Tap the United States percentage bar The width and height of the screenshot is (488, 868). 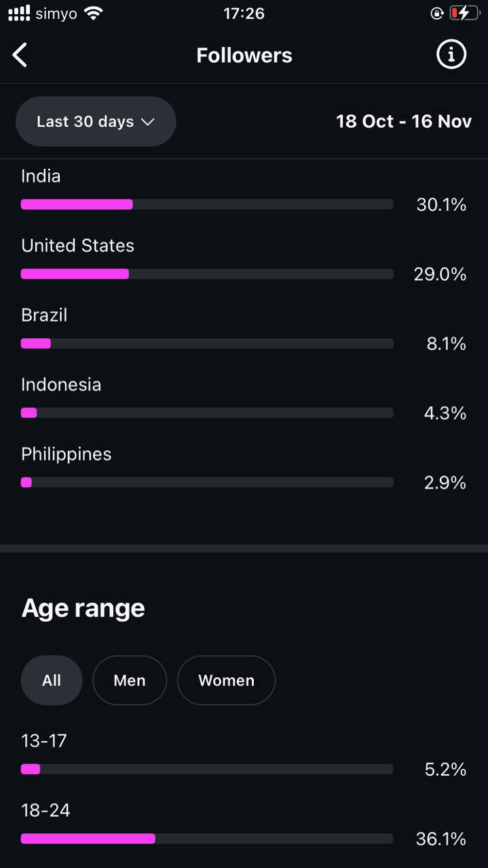[207, 274]
